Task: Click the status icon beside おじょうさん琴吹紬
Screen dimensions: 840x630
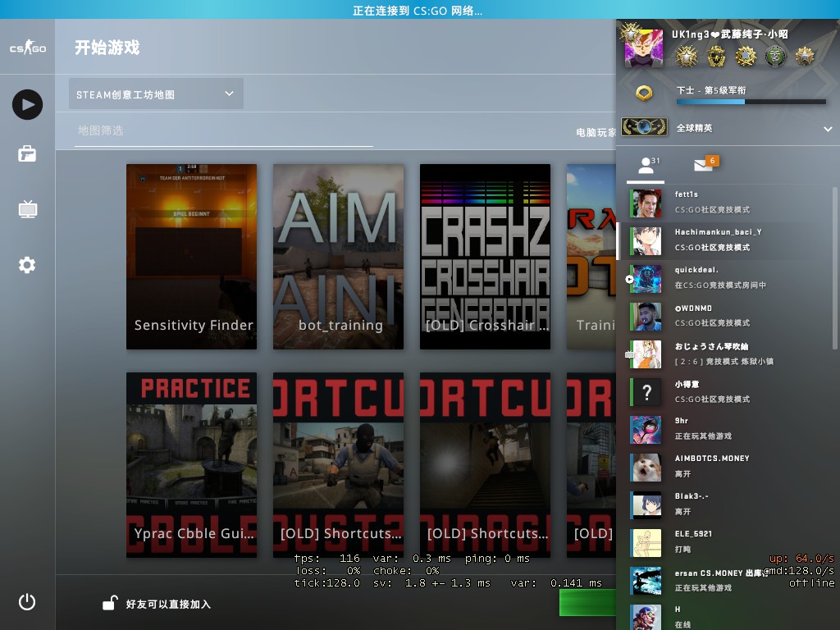Action: pos(629,354)
